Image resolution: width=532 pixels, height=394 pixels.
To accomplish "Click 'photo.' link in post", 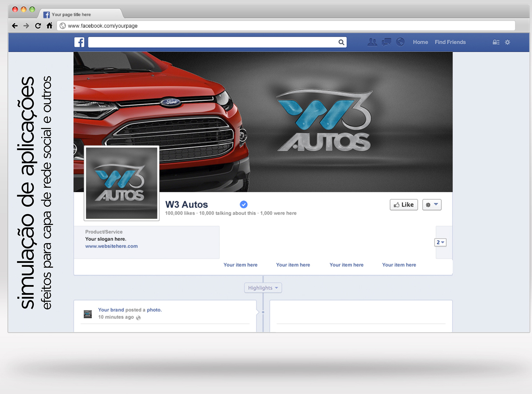I will tap(154, 310).
